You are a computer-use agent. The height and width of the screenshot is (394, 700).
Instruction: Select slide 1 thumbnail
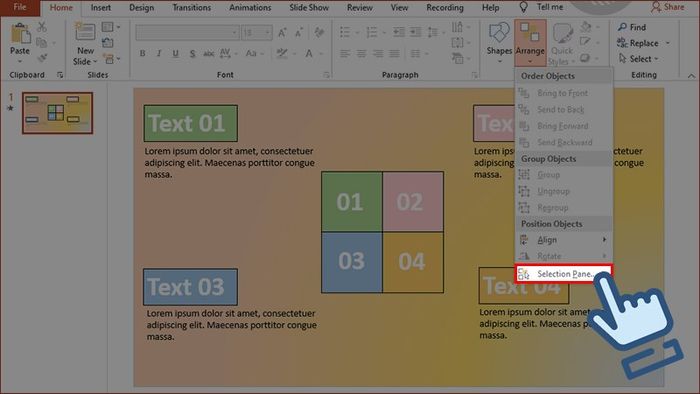58,113
